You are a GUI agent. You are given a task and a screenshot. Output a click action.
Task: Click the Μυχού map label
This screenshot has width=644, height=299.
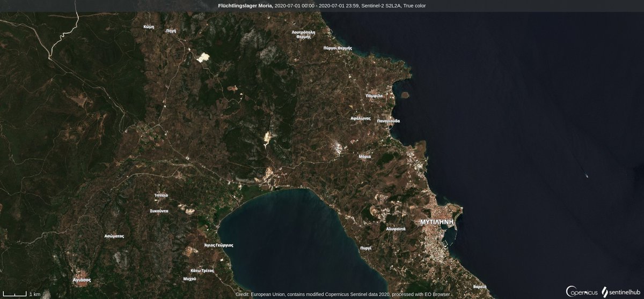point(189,279)
